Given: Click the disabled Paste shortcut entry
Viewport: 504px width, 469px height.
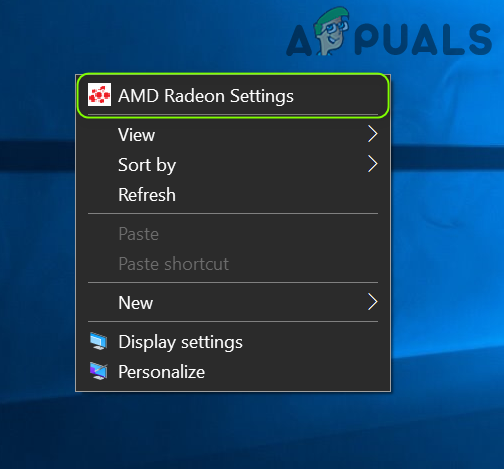Looking at the screenshot, I should click(233, 264).
